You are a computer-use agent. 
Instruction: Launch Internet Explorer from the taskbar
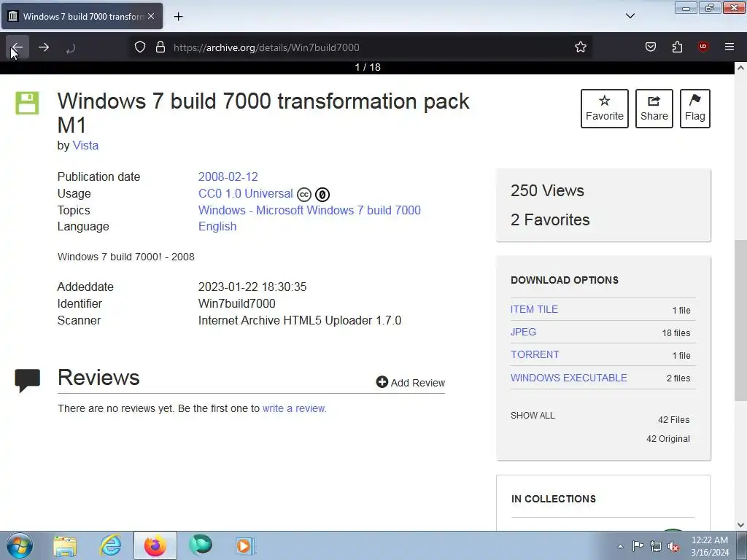click(x=110, y=545)
